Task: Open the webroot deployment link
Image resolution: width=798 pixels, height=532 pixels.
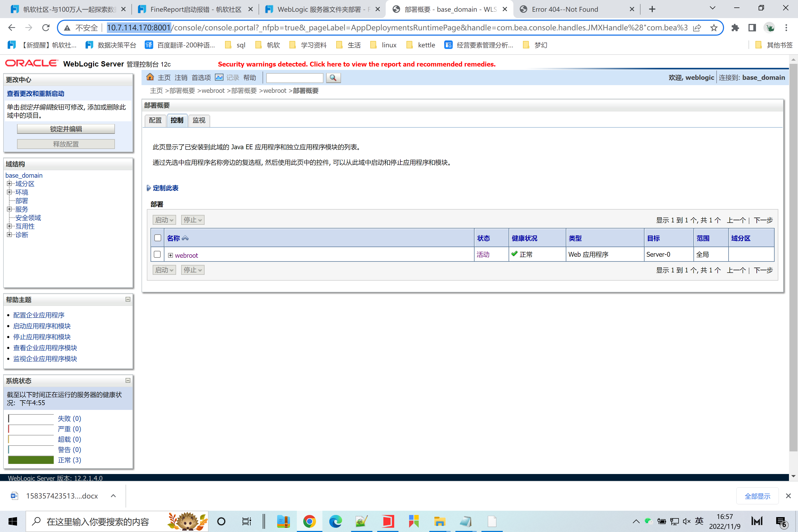Action: [186, 255]
